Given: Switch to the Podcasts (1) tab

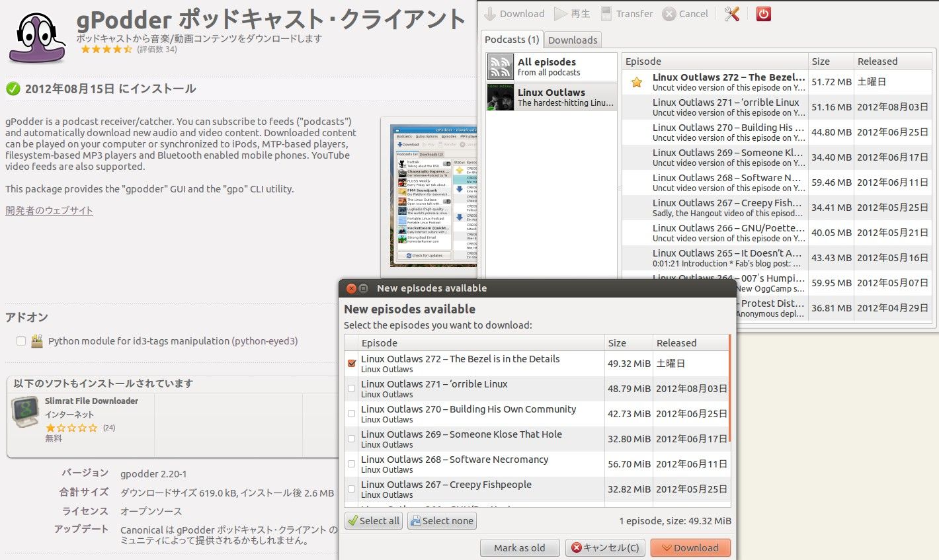Looking at the screenshot, I should 512,40.
